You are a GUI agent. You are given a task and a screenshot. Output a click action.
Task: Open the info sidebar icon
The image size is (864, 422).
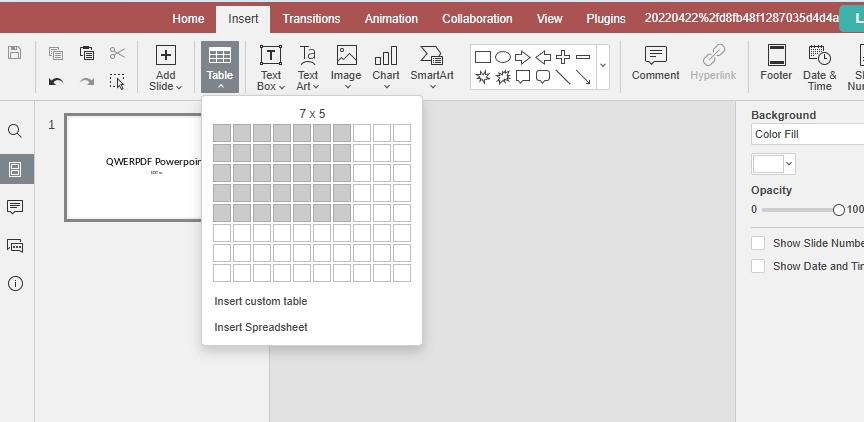tap(15, 284)
